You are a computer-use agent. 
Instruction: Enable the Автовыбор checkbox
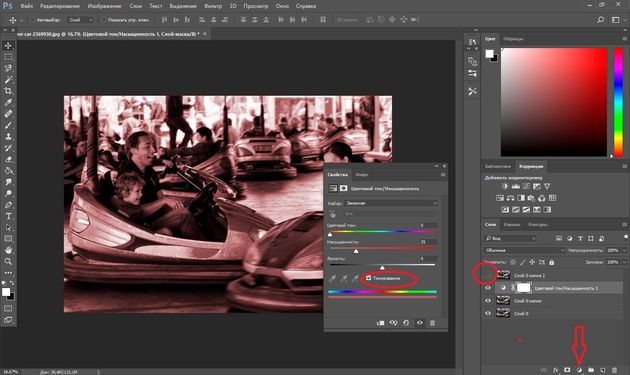pyautogui.click(x=33, y=20)
